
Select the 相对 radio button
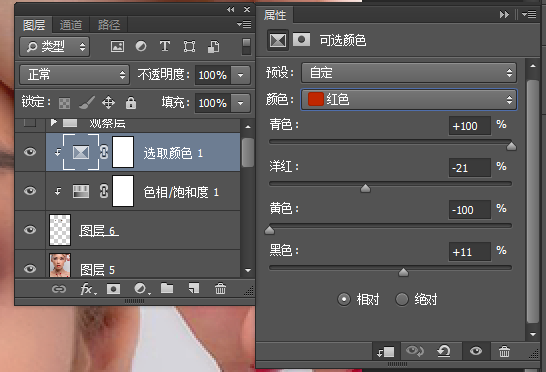click(344, 299)
